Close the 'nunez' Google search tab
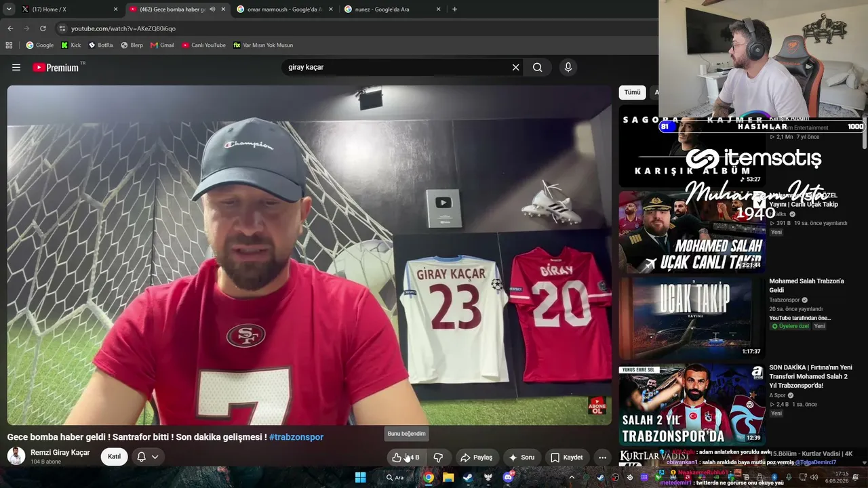 coord(439,9)
